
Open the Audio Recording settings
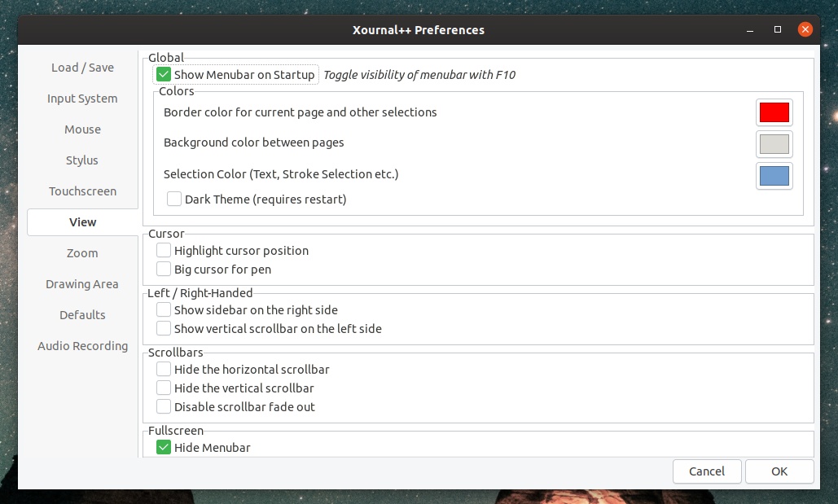82,345
